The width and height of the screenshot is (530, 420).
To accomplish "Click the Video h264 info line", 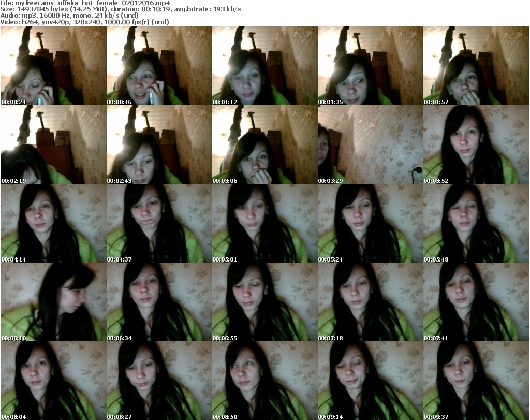I will tap(84, 22).
